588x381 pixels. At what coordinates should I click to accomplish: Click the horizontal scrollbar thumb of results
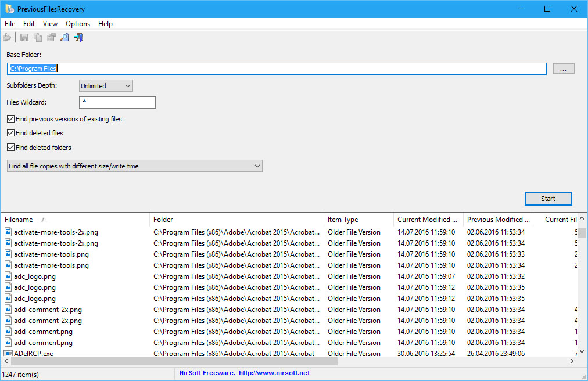point(174,361)
